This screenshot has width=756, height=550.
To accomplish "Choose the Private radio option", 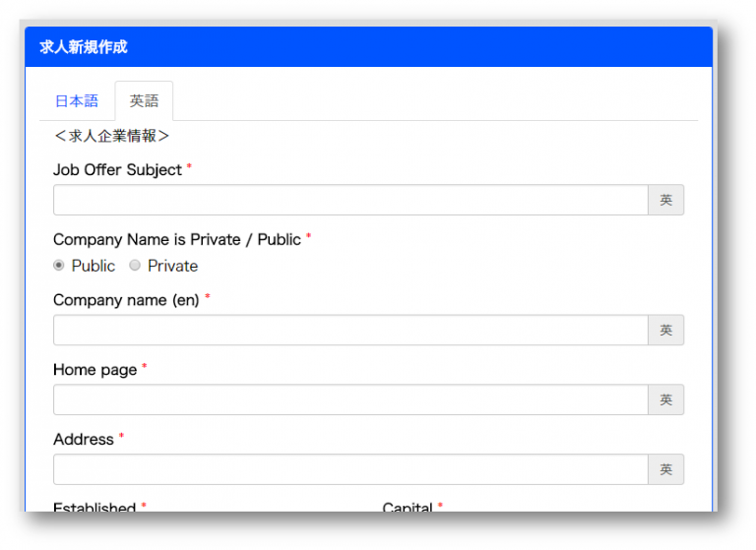I will (135, 266).
